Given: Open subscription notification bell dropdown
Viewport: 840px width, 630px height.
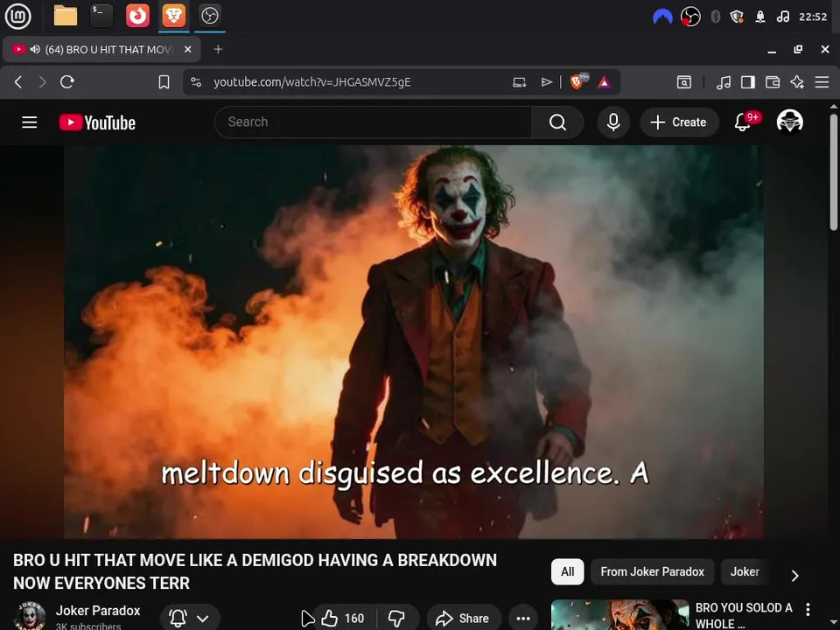Looking at the screenshot, I should [x=190, y=619].
